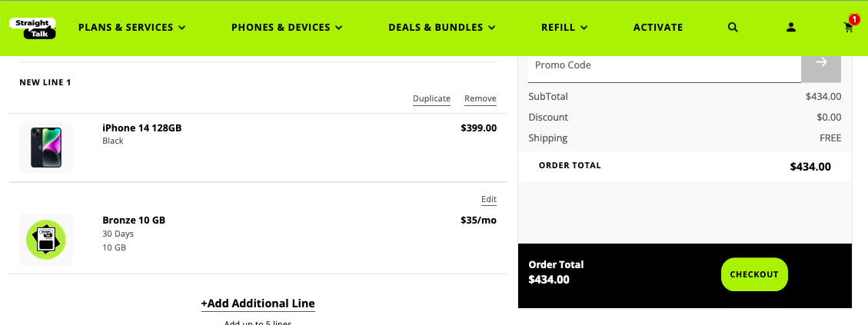This screenshot has height=325, width=868.
Task: Expand the Plans & Services menu
Action: (132, 28)
